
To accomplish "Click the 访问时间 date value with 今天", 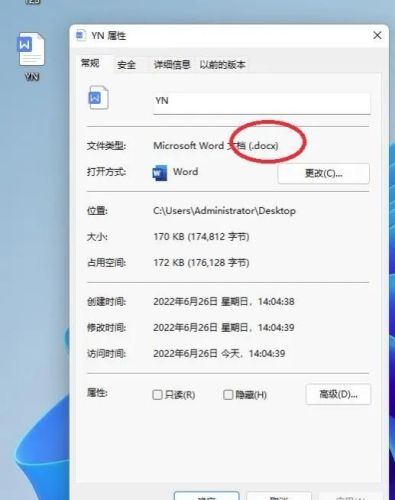I will pyautogui.click(x=219, y=354).
